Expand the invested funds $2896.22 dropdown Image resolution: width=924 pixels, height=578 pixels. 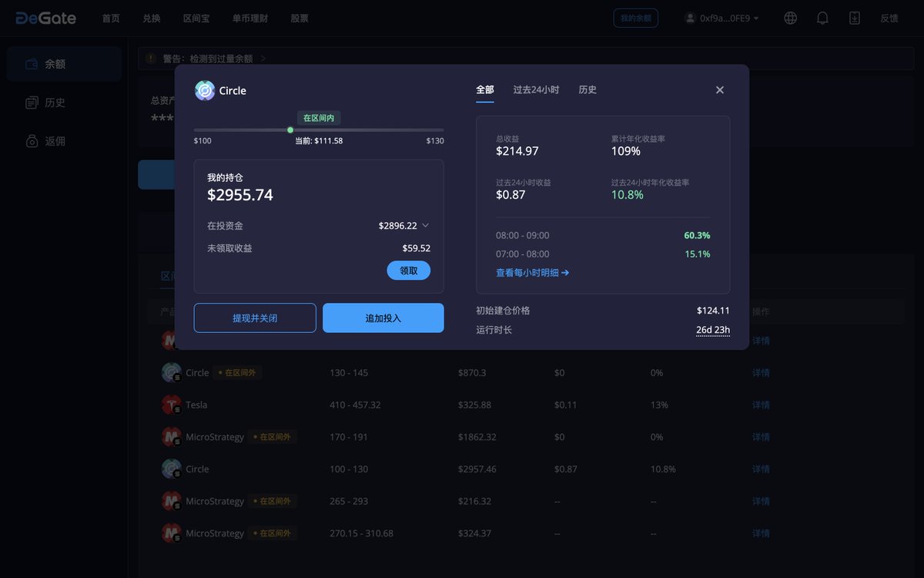click(425, 226)
